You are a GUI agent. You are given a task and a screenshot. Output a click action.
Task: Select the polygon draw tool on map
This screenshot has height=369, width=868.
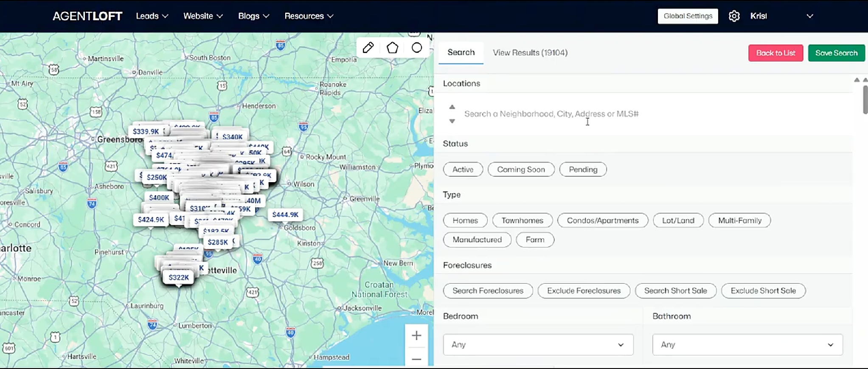tap(392, 48)
